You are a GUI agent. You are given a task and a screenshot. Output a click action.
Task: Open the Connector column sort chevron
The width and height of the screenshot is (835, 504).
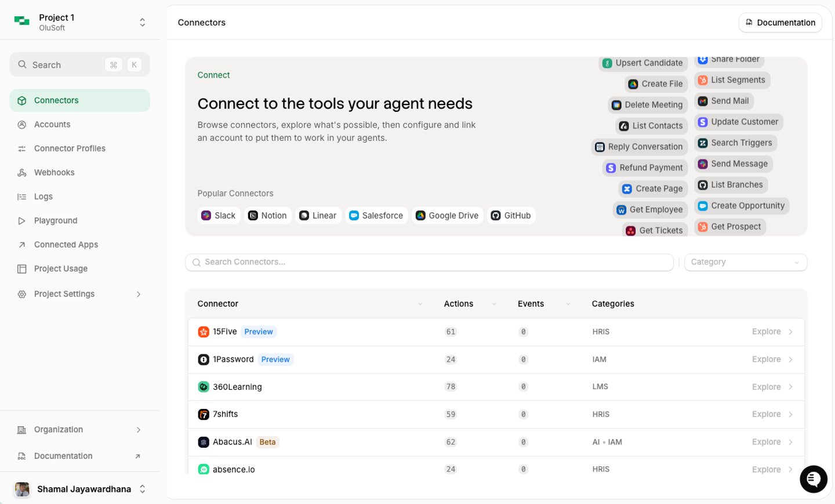tap(420, 304)
